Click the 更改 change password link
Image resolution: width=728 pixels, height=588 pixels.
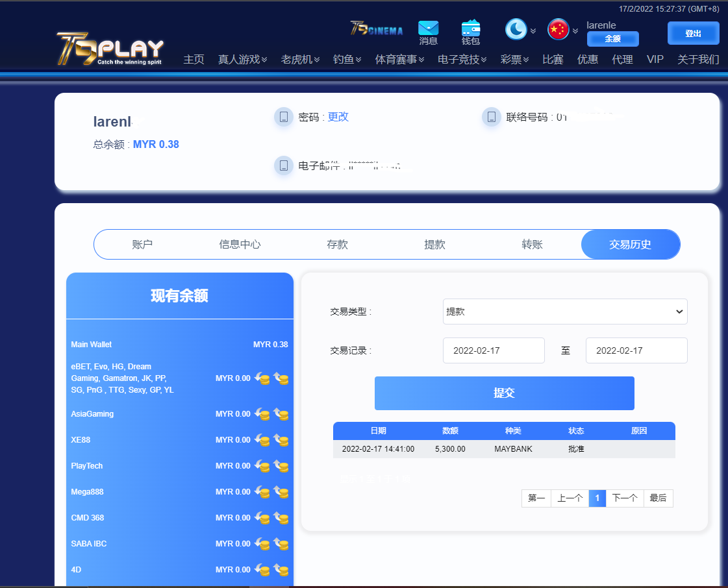click(x=338, y=117)
